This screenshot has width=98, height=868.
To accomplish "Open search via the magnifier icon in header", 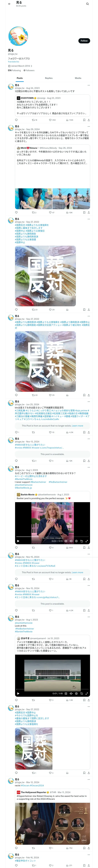I will (87, 4).
